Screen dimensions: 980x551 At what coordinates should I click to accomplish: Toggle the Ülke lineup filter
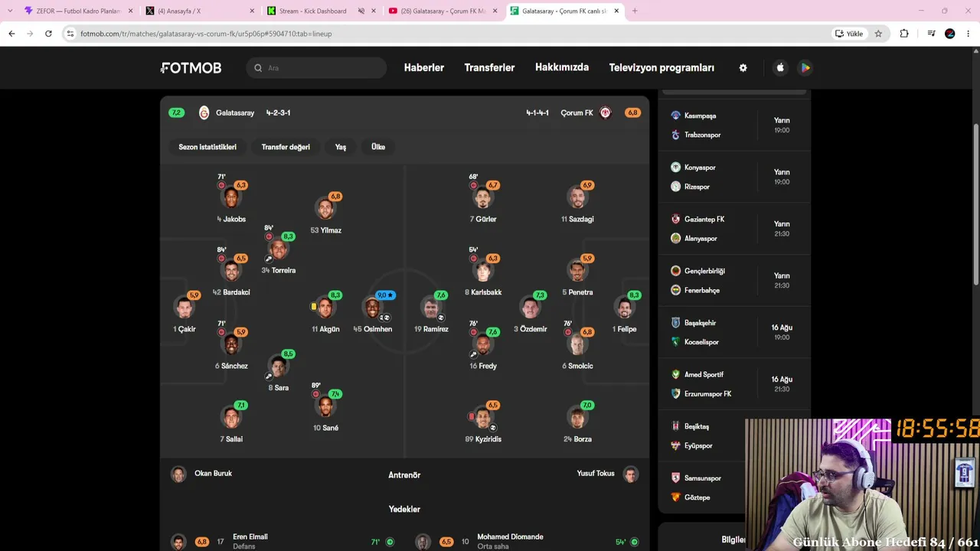pyautogui.click(x=378, y=147)
